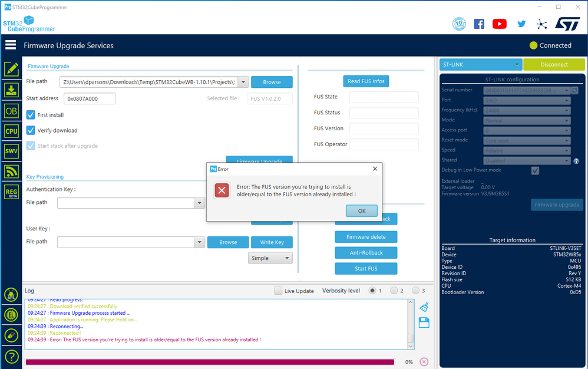Click the FUS Version field

click(x=384, y=129)
